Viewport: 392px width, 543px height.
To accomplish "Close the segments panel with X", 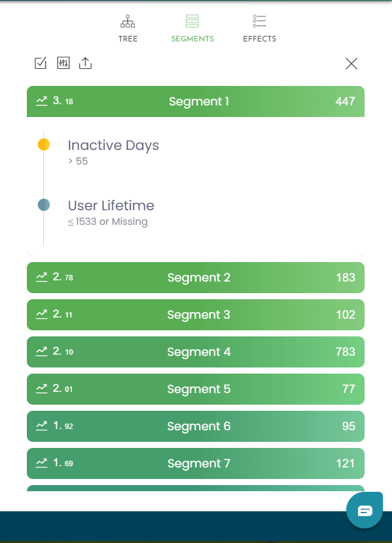I will point(351,63).
